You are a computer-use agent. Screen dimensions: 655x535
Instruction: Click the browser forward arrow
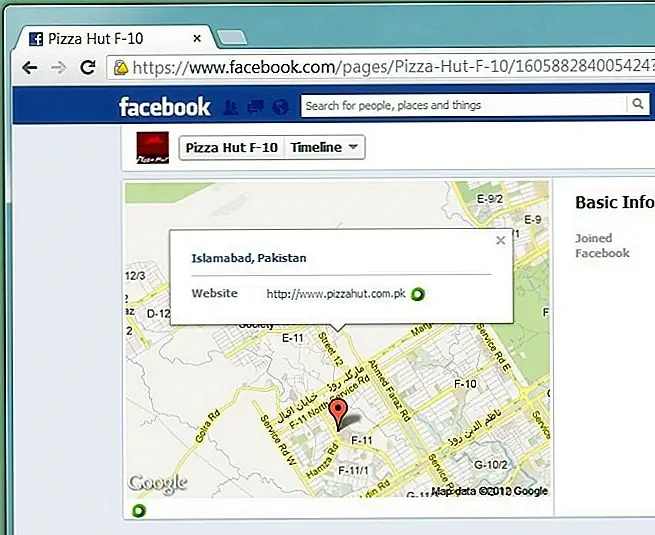pyautogui.click(x=59, y=68)
